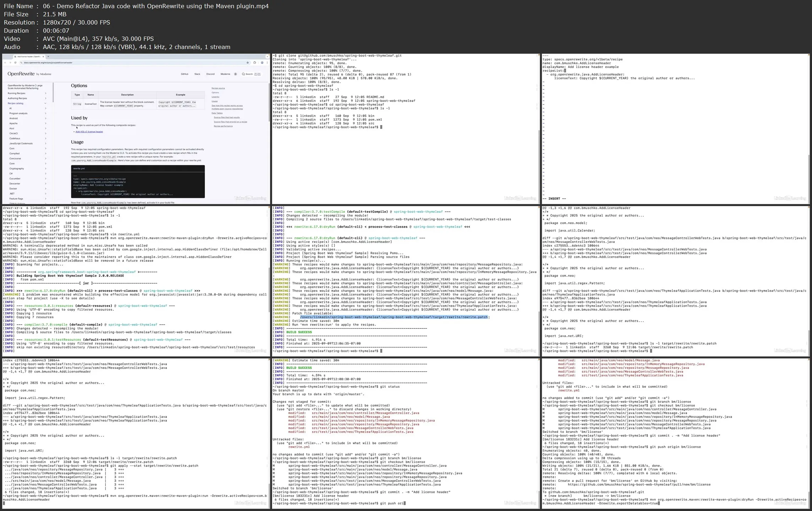
Task: Reload the current page
Action: pyautogui.click(x=15, y=62)
